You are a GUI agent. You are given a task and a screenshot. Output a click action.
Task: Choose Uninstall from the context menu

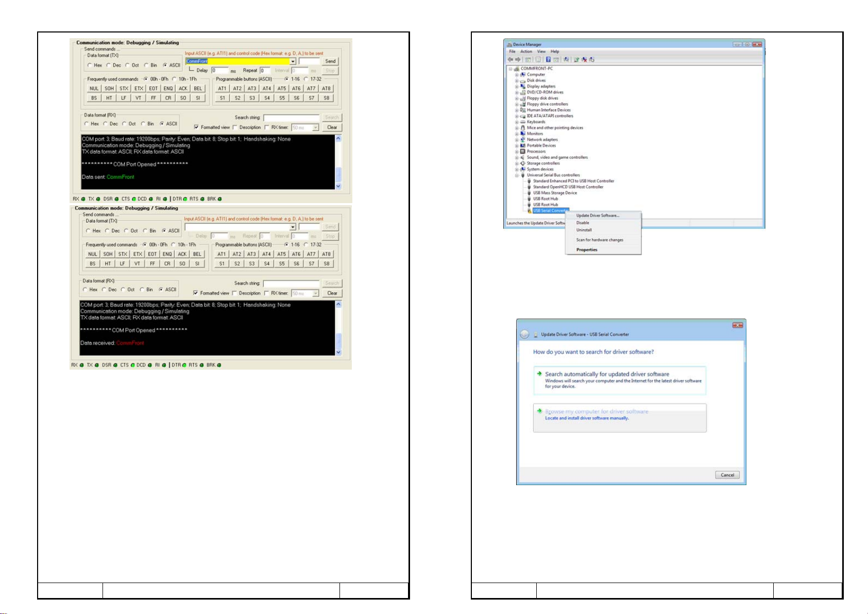[x=603, y=230]
